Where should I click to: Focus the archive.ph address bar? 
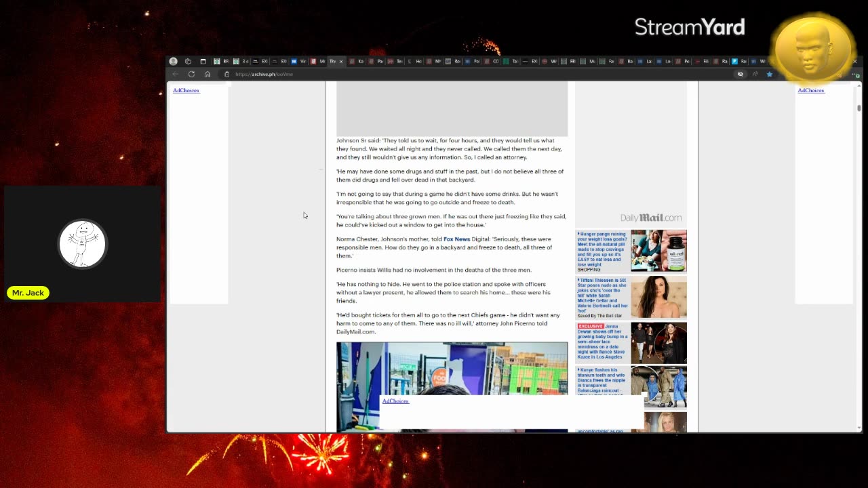click(x=475, y=74)
